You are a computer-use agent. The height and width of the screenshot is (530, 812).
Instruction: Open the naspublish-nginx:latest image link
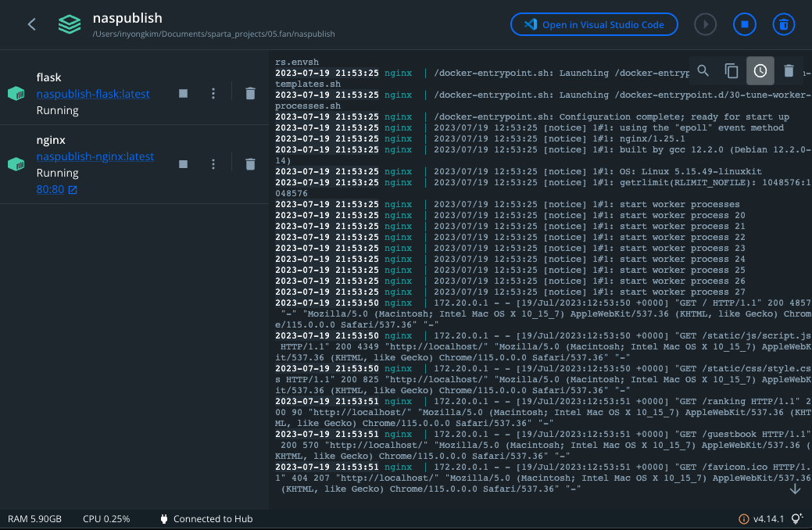tap(95, 156)
